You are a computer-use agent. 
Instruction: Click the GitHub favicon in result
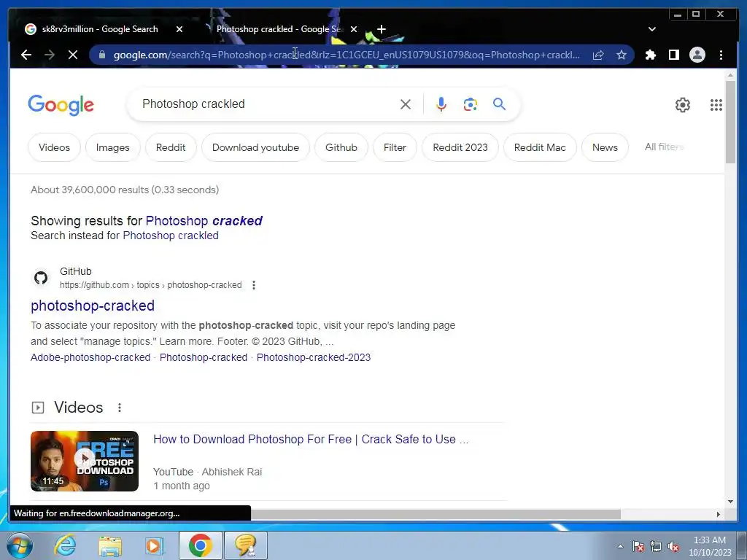point(41,278)
